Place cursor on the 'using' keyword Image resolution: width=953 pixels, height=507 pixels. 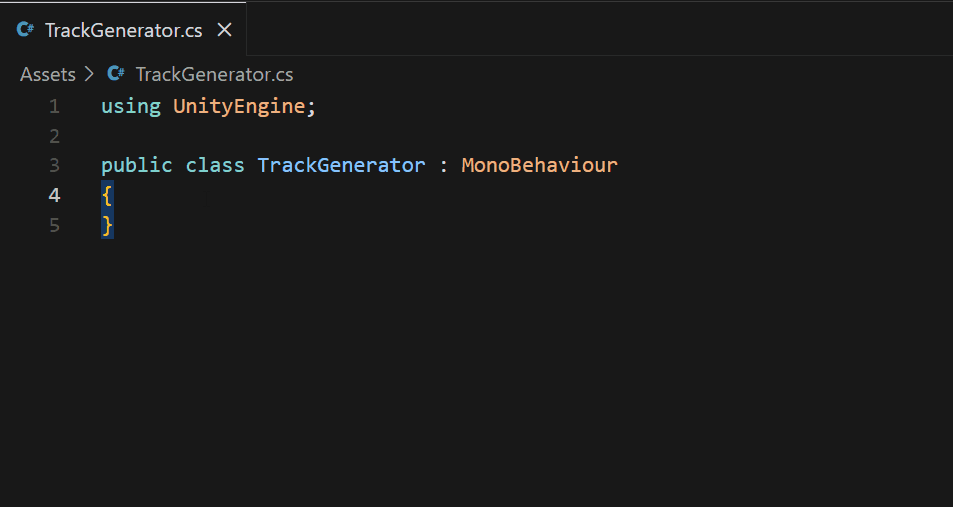point(130,106)
